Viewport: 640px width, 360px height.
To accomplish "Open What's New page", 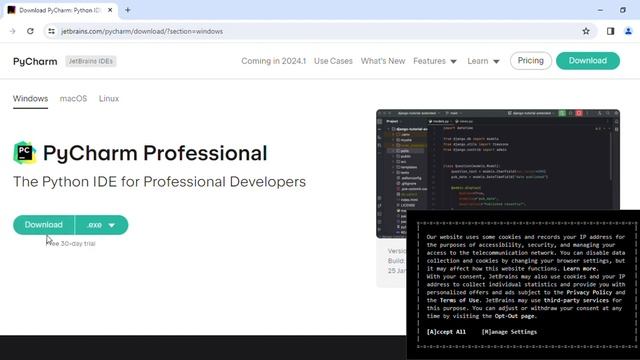I will pos(383,61).
